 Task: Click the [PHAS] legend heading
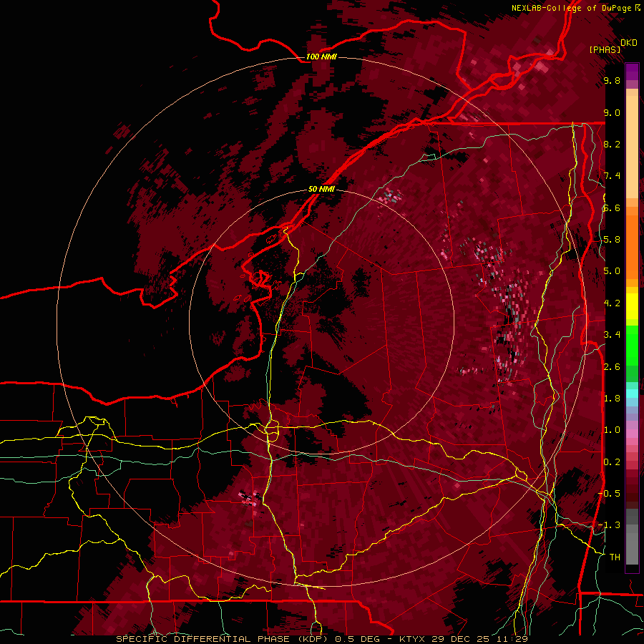(605, 49)
